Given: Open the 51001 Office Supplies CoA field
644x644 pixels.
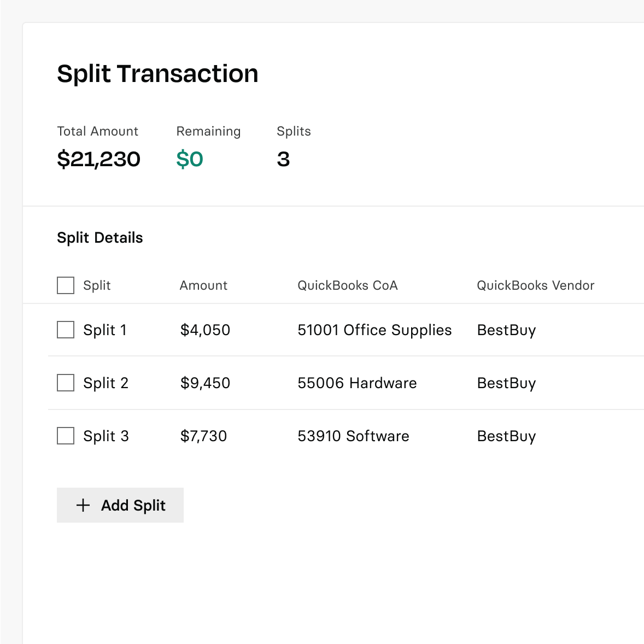Looking at the screenshot, I should [x=374, y=330].
